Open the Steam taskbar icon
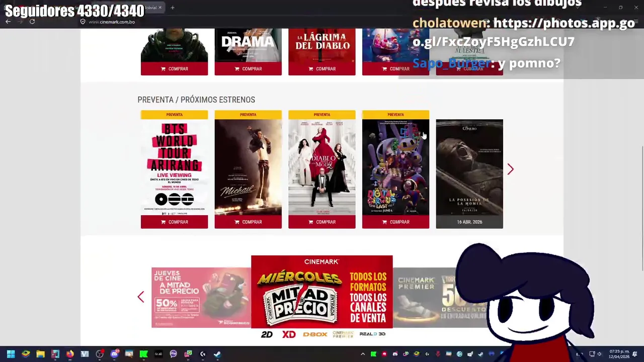Screen dimensions: 644x362 coord(217,354)
